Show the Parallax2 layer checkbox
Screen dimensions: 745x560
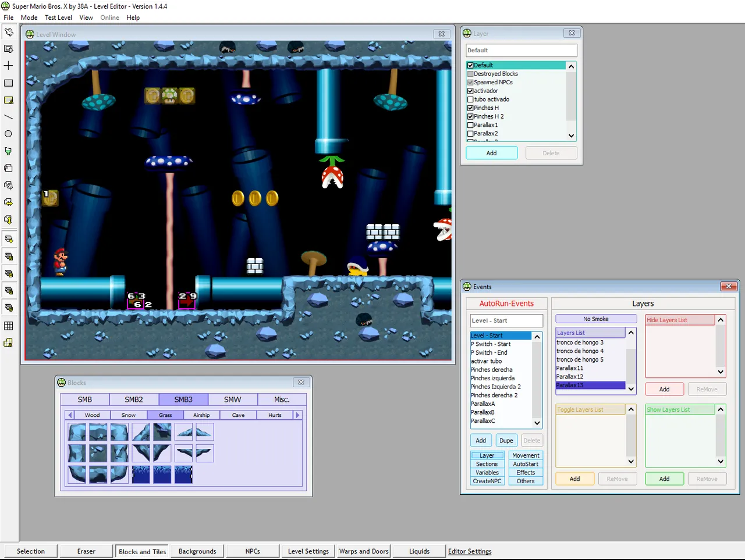(x=470, y=134)
